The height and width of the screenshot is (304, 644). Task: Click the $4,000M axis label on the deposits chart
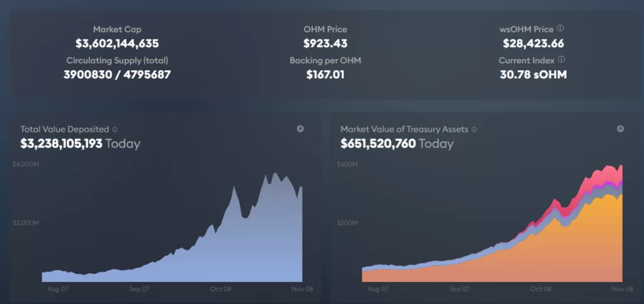tap(26, 165)
